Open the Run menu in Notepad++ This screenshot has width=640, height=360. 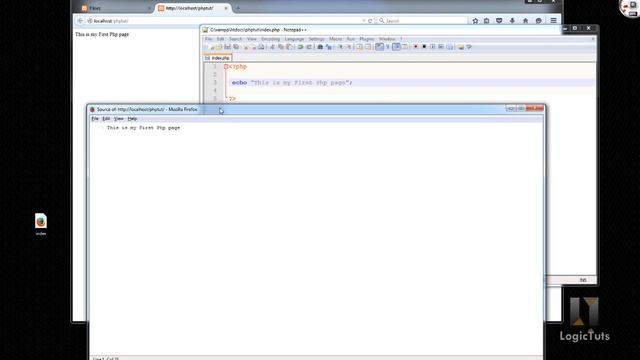click(351, 39)
